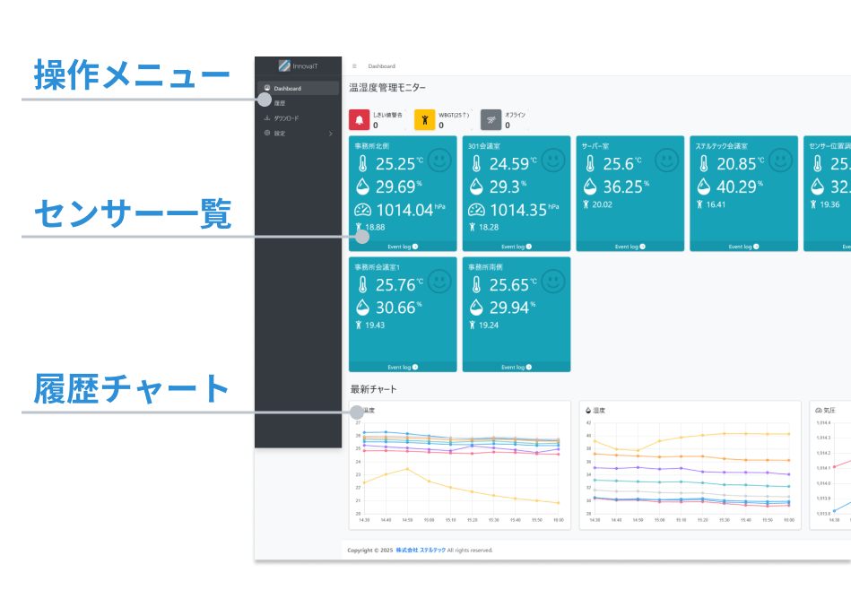Click the temperature value 25.65 on 事務所南側

513,284
